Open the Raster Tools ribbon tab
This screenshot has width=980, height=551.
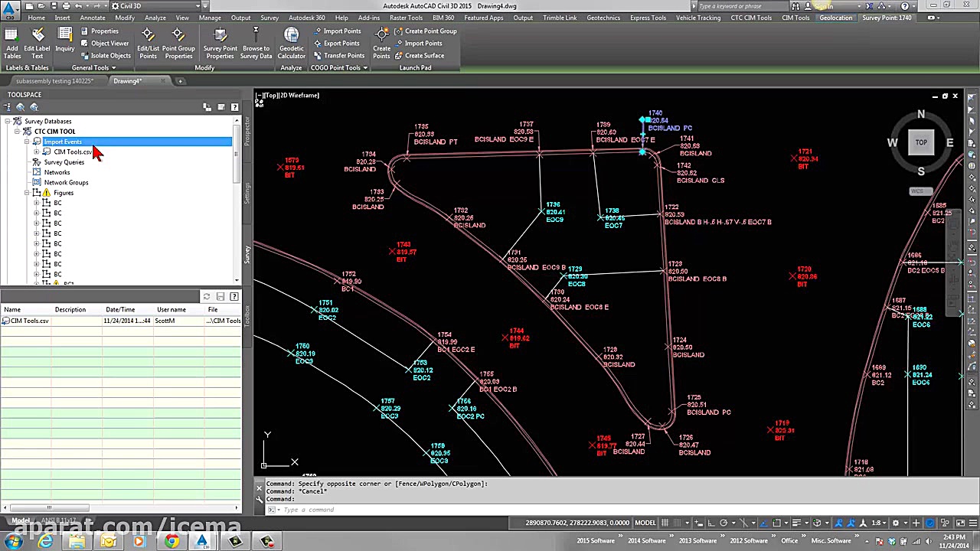coord(406,18)
